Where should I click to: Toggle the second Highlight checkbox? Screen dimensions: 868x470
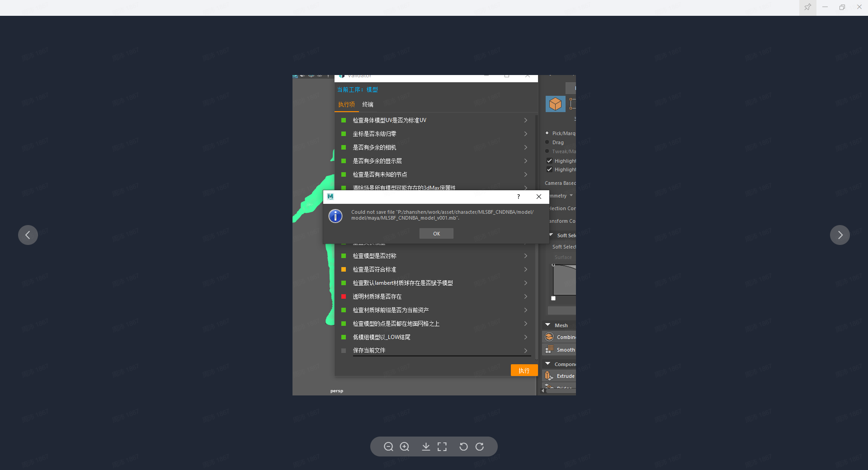(549, 169)
